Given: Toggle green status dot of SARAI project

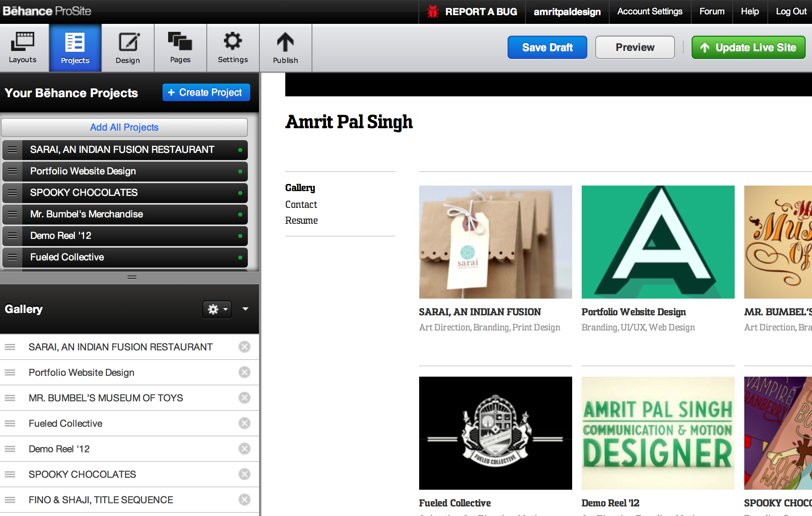Looking at the screenshot, I should pos(240,150).
